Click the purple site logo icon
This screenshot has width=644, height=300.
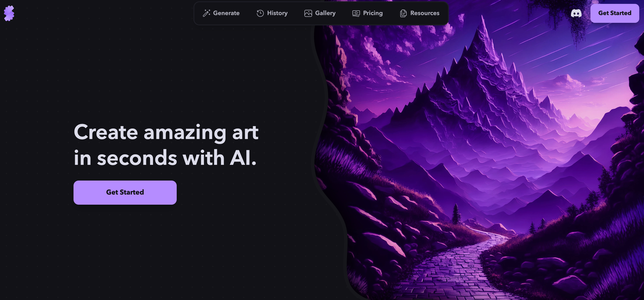point(9,13)
